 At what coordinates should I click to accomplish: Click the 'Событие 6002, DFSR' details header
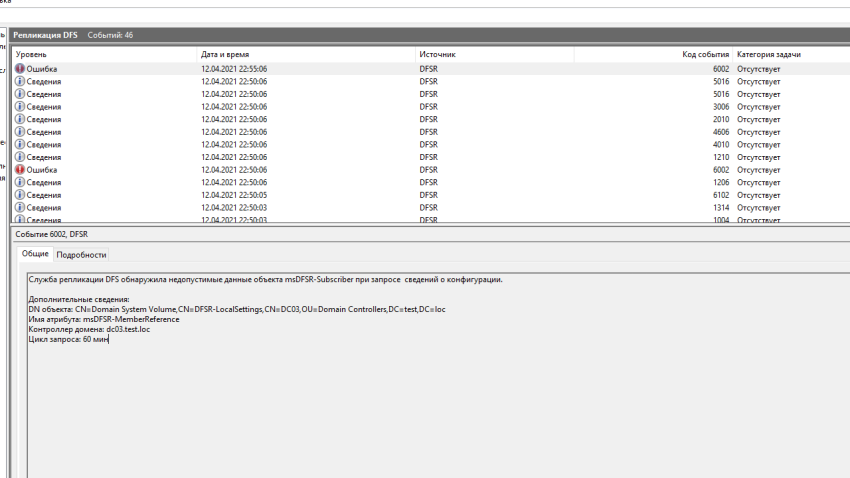[51, 234]
